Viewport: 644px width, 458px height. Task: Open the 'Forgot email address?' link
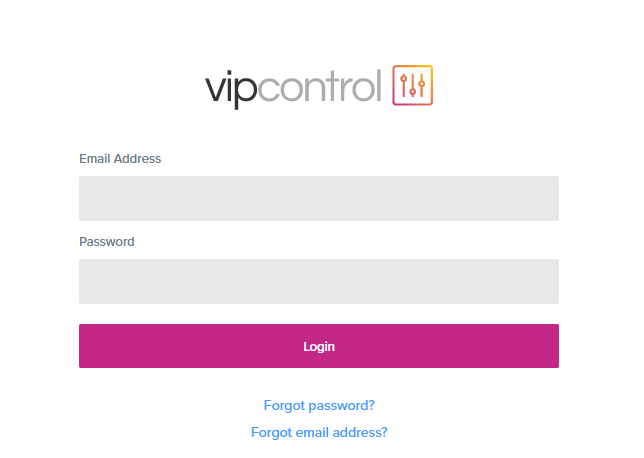click(319, 432)
